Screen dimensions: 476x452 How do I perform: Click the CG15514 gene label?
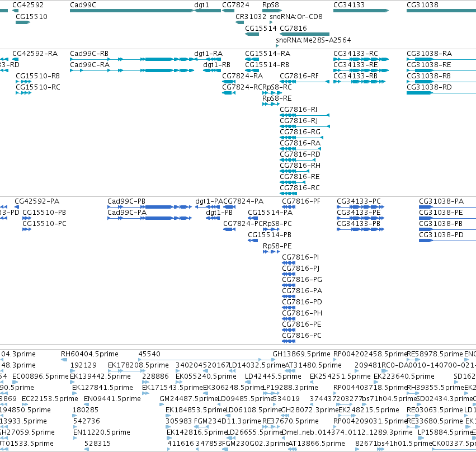tap(261, 28)
